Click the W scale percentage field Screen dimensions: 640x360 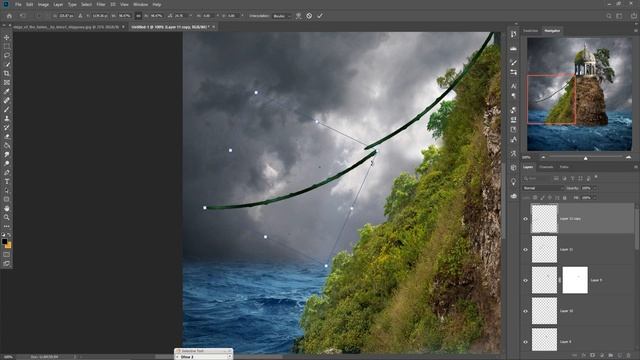tap(124, 16)
